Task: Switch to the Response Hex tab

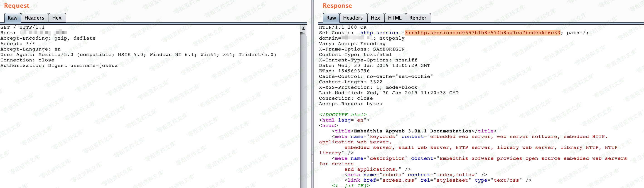Action: (375, 18)
